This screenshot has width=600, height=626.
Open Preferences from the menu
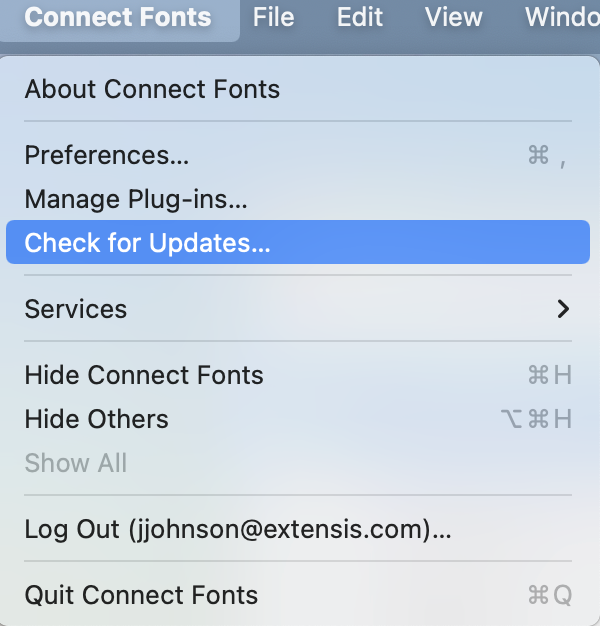[107, 155]
